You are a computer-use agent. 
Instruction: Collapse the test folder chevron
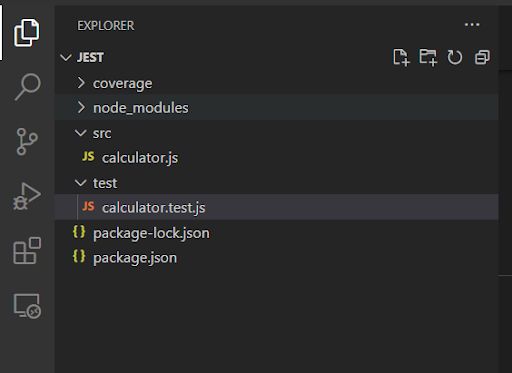(81, 183)
